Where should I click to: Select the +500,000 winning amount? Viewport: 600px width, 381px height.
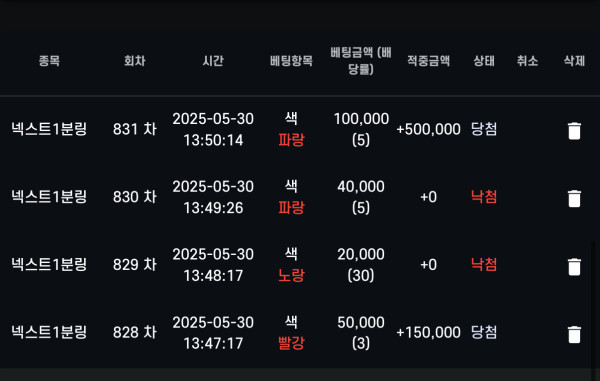pyautogui.click(x=428, y=129)
